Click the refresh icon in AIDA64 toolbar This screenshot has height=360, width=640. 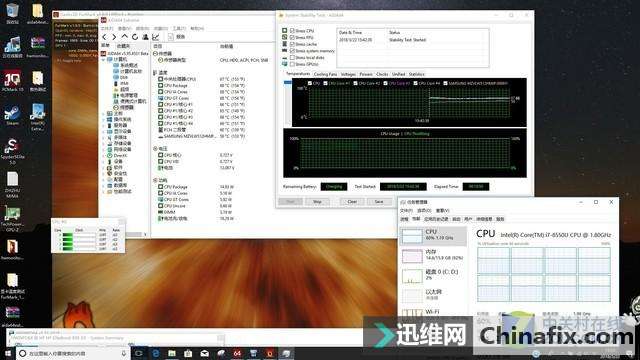135,37
